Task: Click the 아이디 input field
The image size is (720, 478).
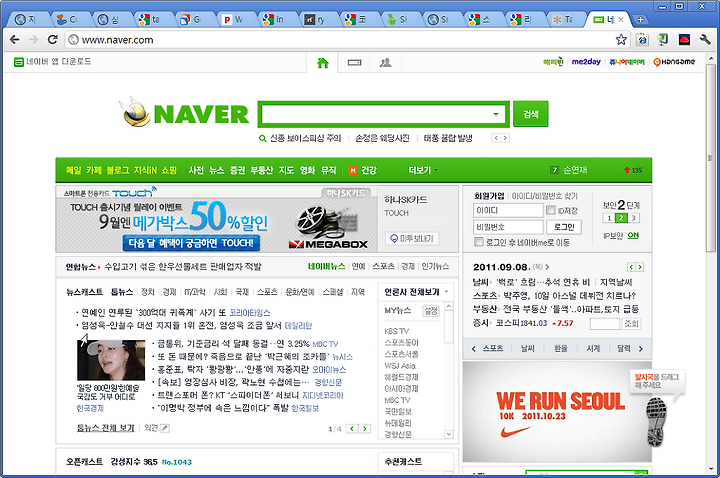Action: (508, 210)
